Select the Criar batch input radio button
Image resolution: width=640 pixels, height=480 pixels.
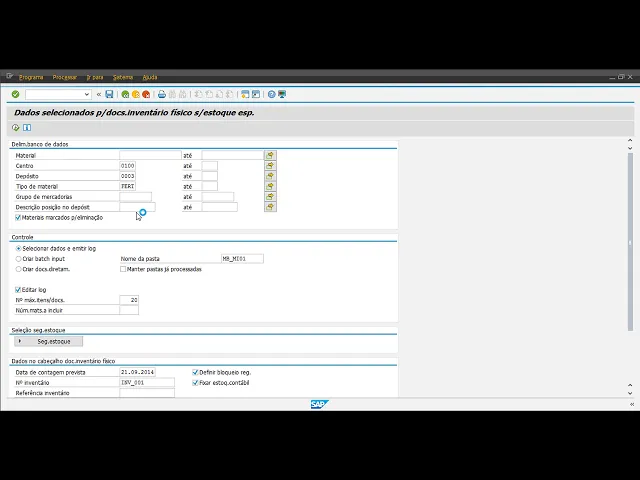pyautogui.click(x=18, y=259)
